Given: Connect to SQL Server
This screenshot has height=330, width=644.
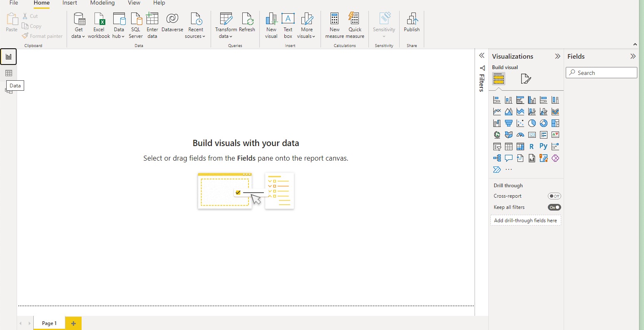Looking at the screenshot, I should [136, 25].
